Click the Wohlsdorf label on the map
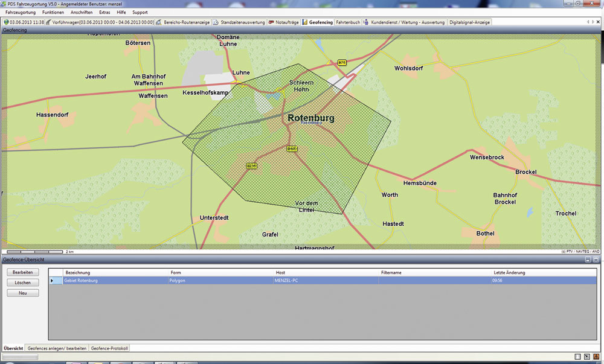 tap(408, 68)
